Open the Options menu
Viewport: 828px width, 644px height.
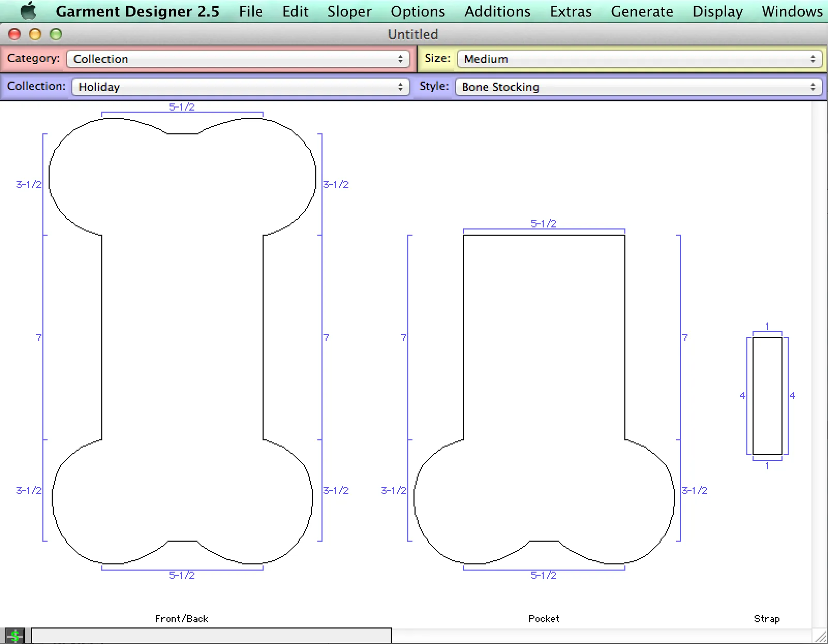[418, 11]
